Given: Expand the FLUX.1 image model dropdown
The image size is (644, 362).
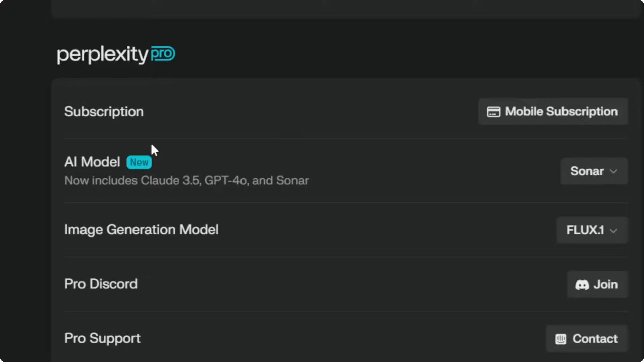Looking at the screenshot, I should pyautogui.click(x=591, y=230).
